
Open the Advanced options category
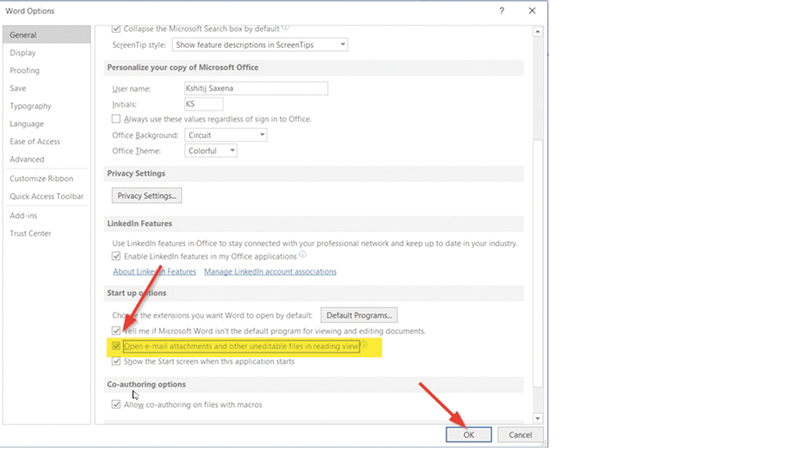click(x=27, y=159)
